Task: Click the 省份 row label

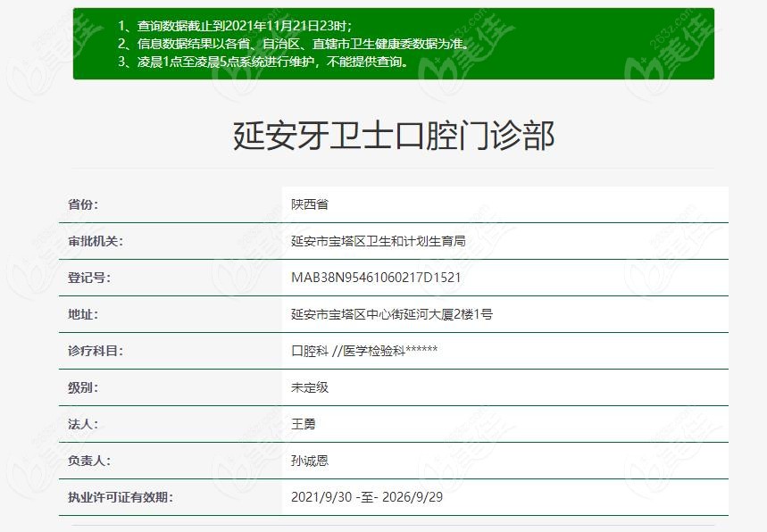Action: pos(83,204)
